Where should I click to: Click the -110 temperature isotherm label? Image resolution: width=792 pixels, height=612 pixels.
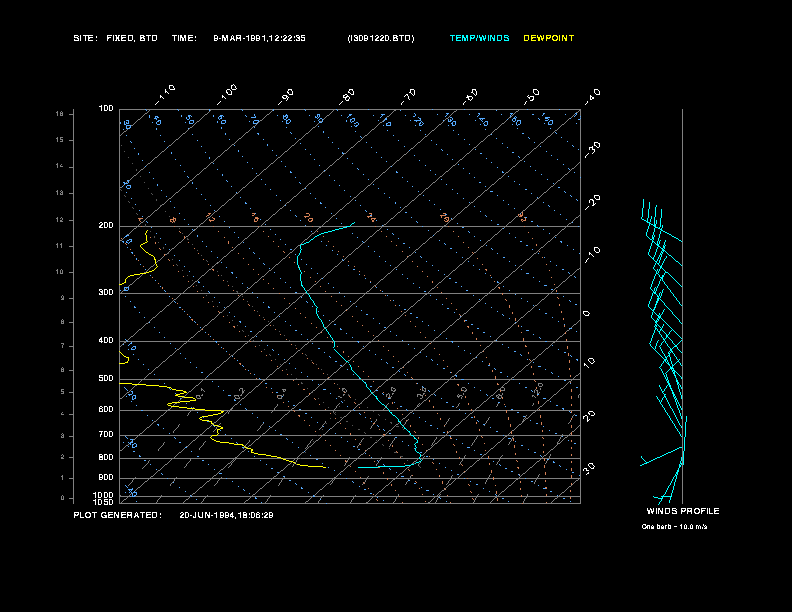[x=165, y=95]
